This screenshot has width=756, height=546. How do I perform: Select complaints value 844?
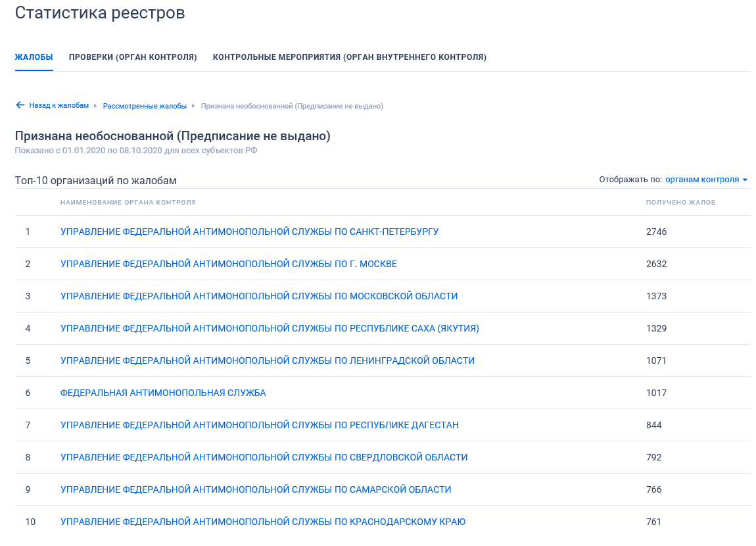point(654,425)
